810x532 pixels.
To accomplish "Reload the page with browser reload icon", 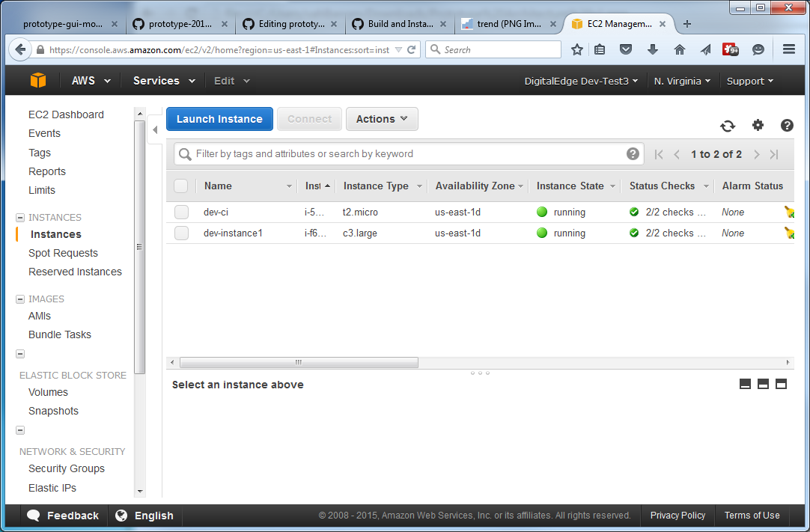I will pos(412,49).
